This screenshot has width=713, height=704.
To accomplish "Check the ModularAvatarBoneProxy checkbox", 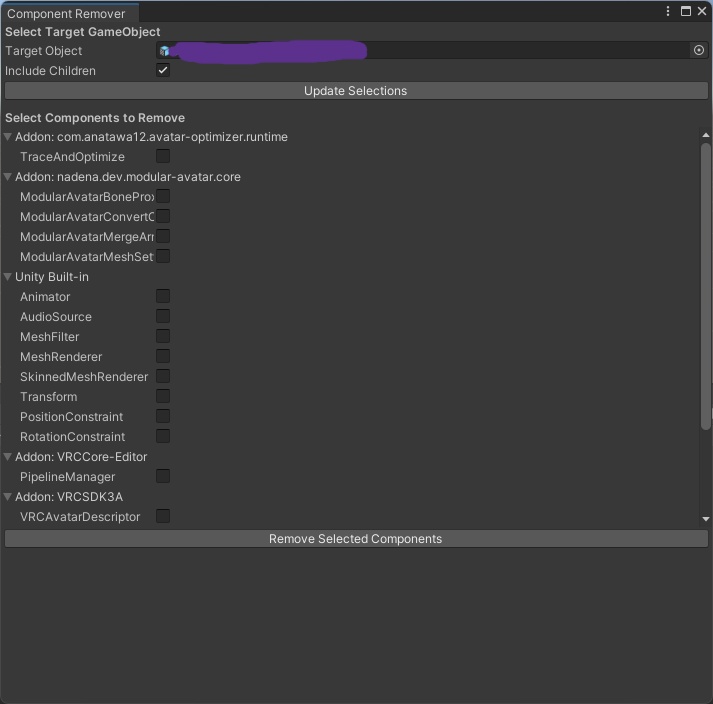I will click(x=163, y=196).
